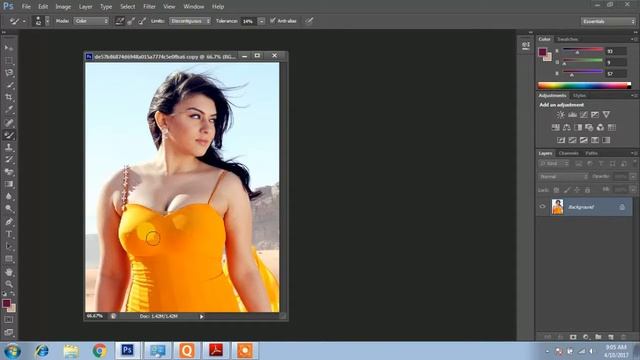This screenshot has height=360, width=640.
Task: Open the layer blend mode Normal dropdown
Action: click(x=563, y=177)
